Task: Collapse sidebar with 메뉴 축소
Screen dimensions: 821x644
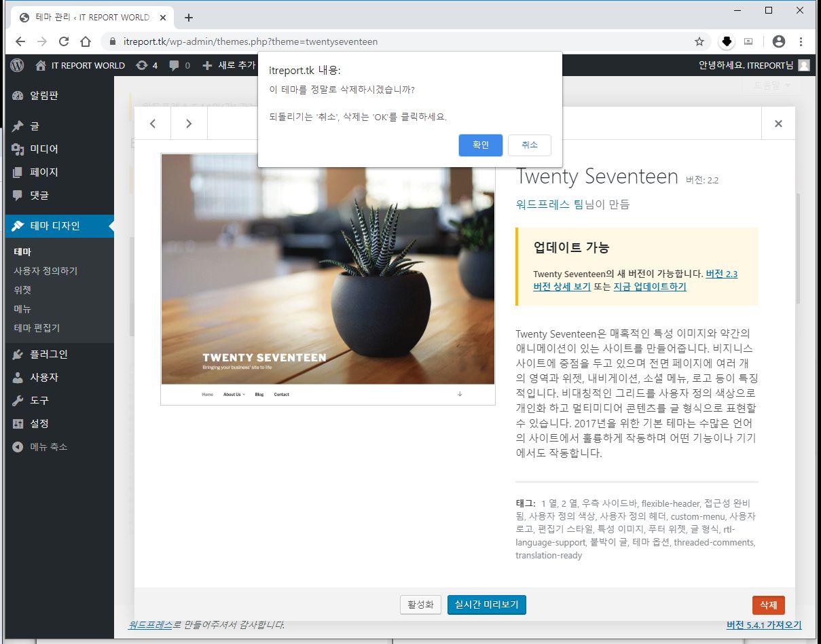Action: pos(59,447)
